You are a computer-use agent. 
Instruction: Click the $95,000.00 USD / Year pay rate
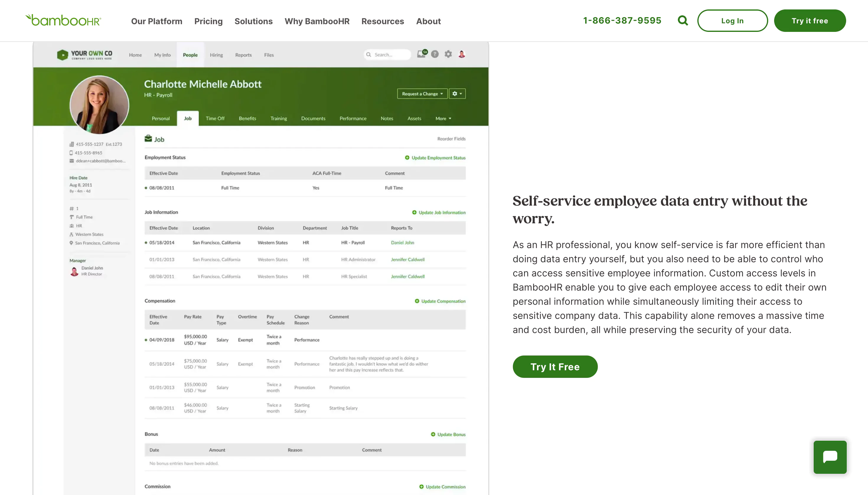195,340
